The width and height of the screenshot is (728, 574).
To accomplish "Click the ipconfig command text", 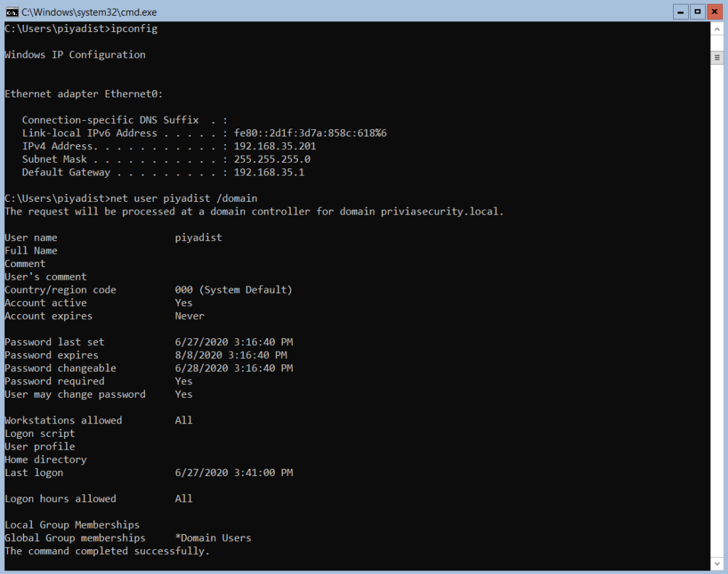I will 134,28.
